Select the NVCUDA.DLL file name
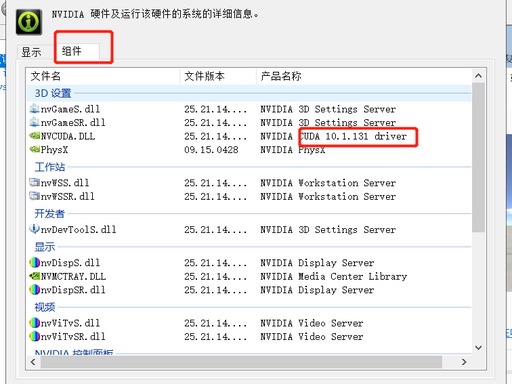512x384 pixels. pos(68,136)
